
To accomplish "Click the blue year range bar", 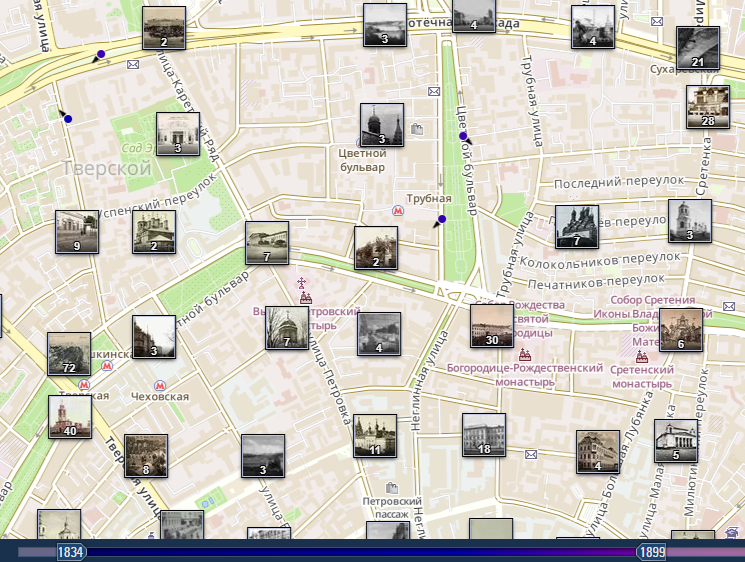I will click(361, 552).
